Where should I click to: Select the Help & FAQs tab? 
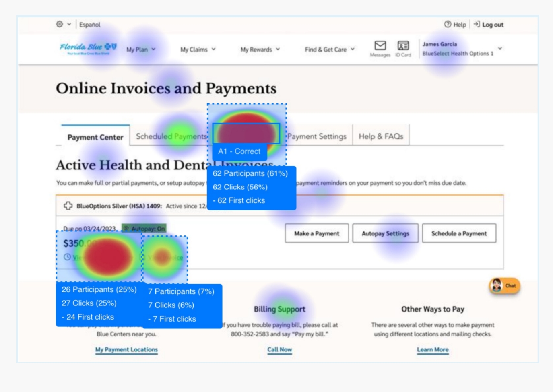point(381,136)
